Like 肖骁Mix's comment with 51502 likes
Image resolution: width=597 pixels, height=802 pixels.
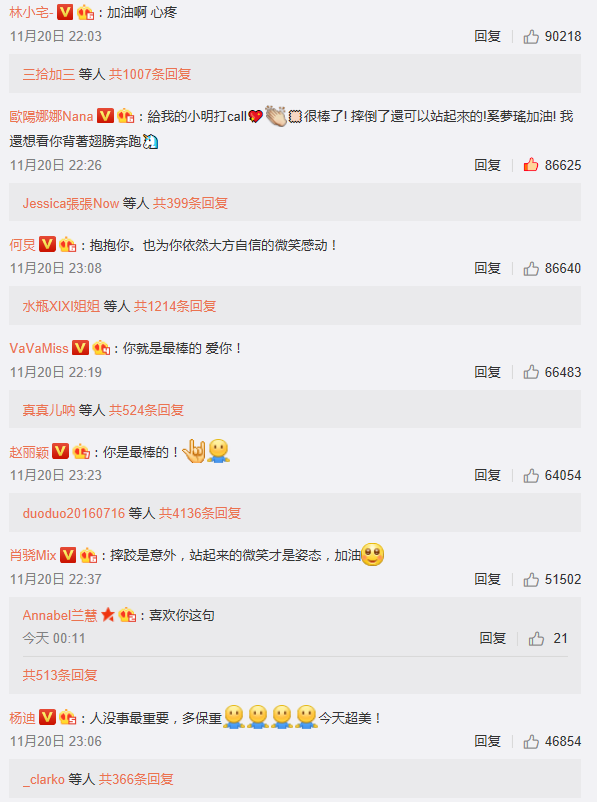531,579
